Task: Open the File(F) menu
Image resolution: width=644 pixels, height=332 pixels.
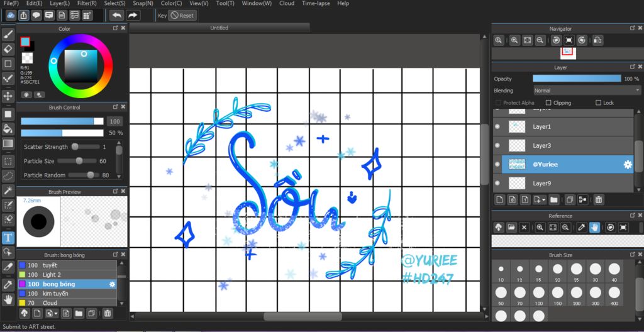Action: [x=11, y=3]
